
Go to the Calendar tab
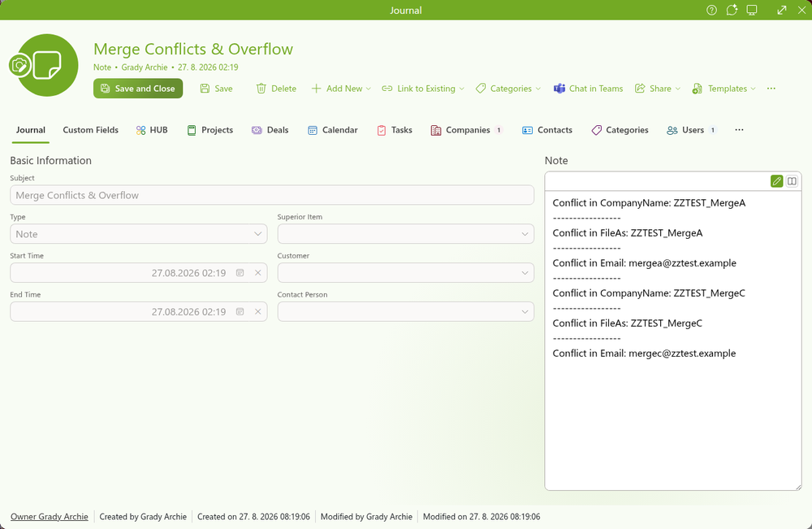332,130
